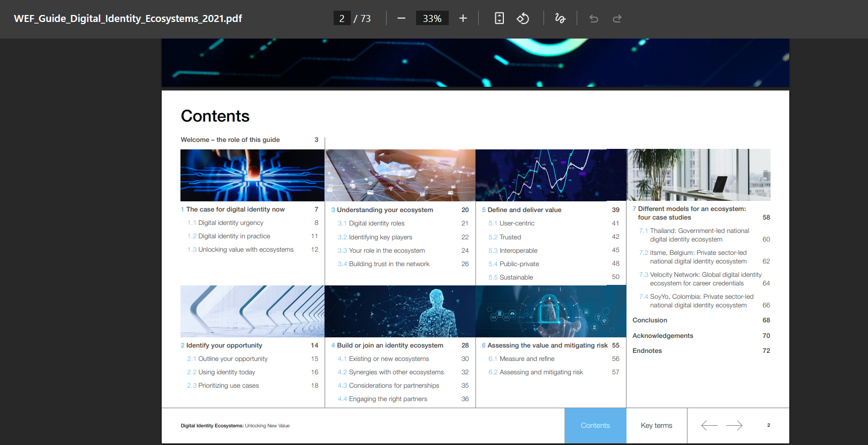Click the padlock security chapter 6 image
The image size is (868, 445).
pyautogui.click(x=550, y=311)
